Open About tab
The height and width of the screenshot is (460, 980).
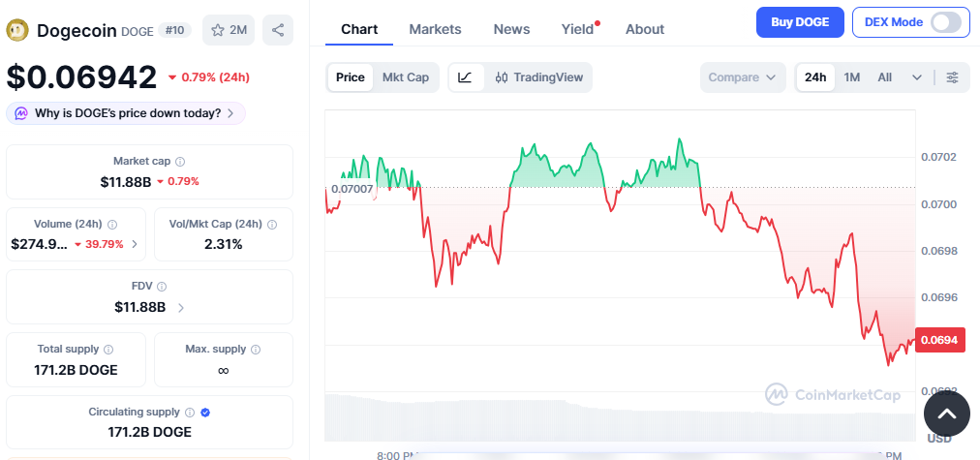click(645, 29)
